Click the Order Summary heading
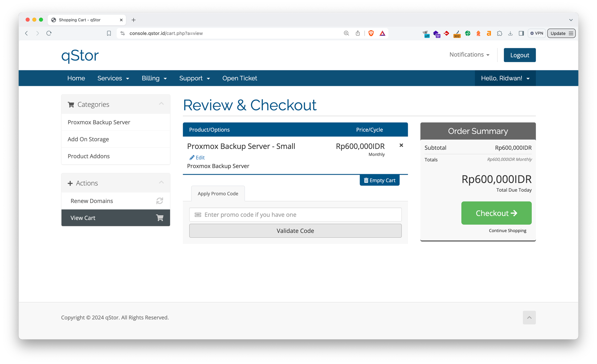Image resolution: width=597 pixels, height=364 pixels. [478, 131]
